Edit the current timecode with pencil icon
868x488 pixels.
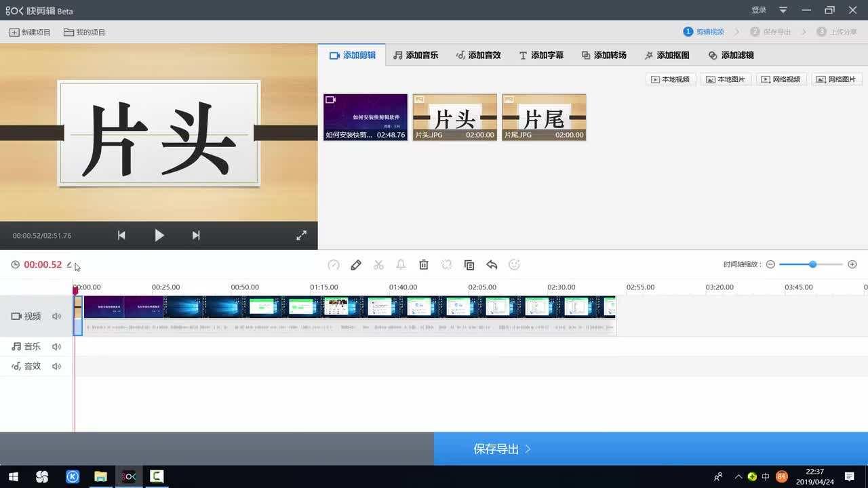point(69,265)
